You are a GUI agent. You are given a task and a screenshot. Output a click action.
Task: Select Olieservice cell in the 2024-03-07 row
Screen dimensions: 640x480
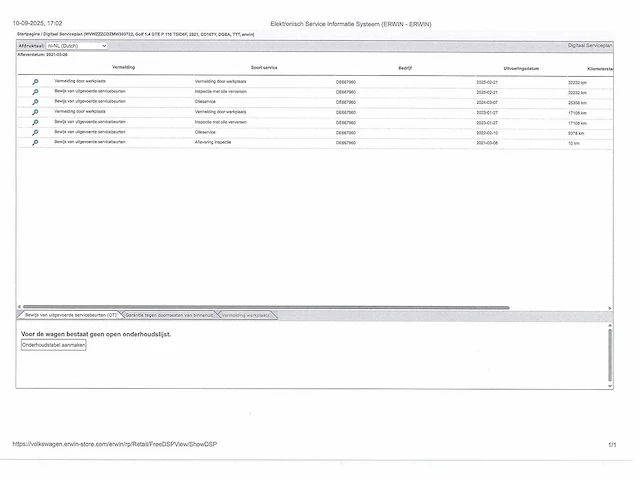pyautogui.click(x=205, y=102)
